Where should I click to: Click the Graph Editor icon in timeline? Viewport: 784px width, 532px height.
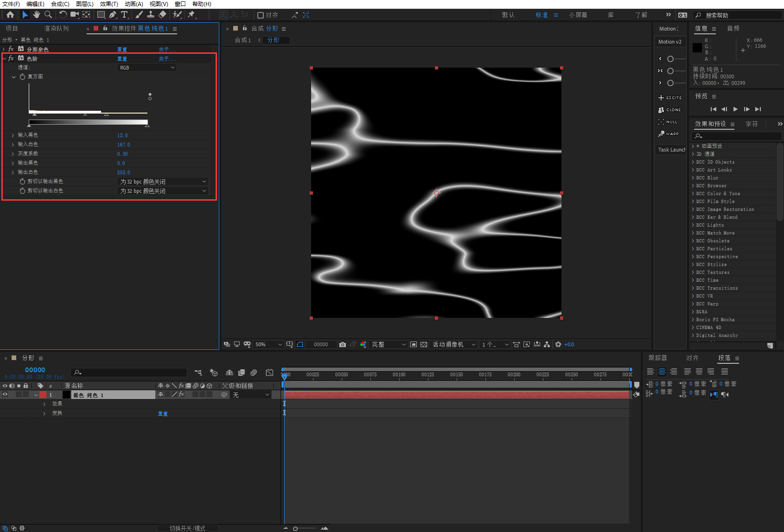pyautogui.click(x=269, y=373)
